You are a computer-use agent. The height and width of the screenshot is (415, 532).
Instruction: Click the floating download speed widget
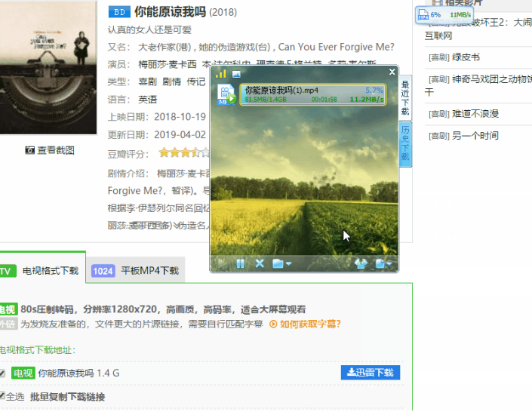pos(444,15)
